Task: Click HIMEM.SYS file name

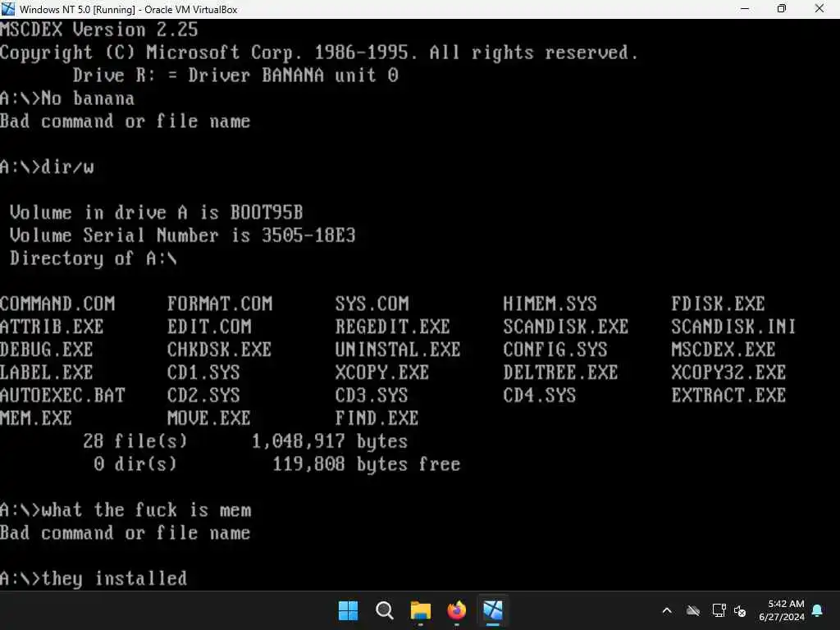Action: click(550, 304)
